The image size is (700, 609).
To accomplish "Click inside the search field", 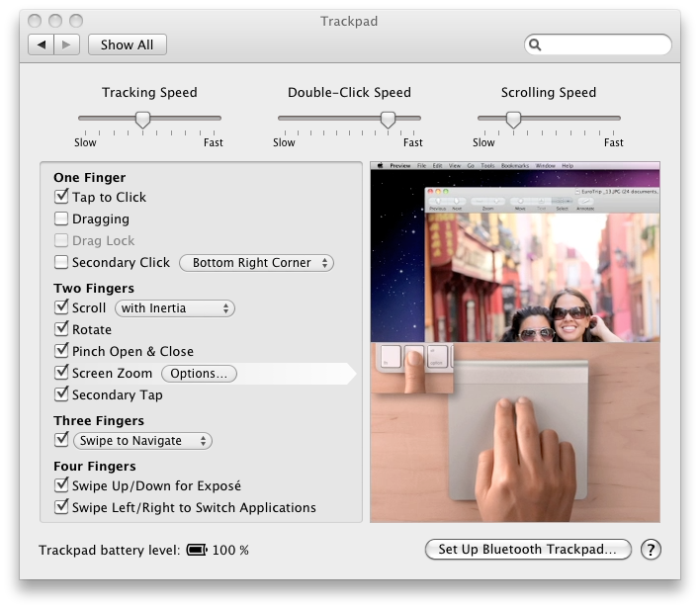I will (x=605, y=44).
